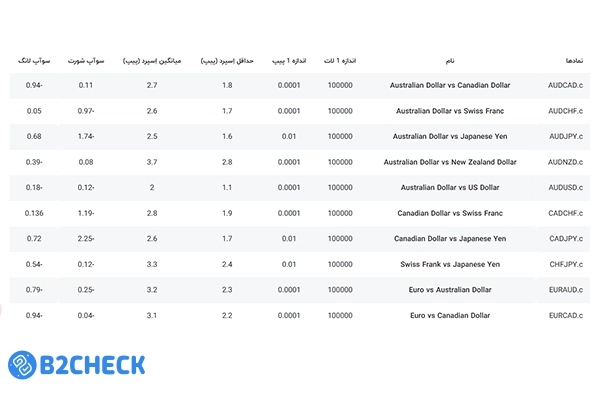Click the نام column header

(451, 61)
